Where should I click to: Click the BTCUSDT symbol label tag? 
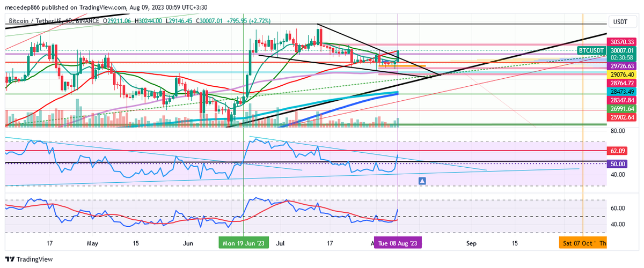pyautogui.click(x=591, y=50)
